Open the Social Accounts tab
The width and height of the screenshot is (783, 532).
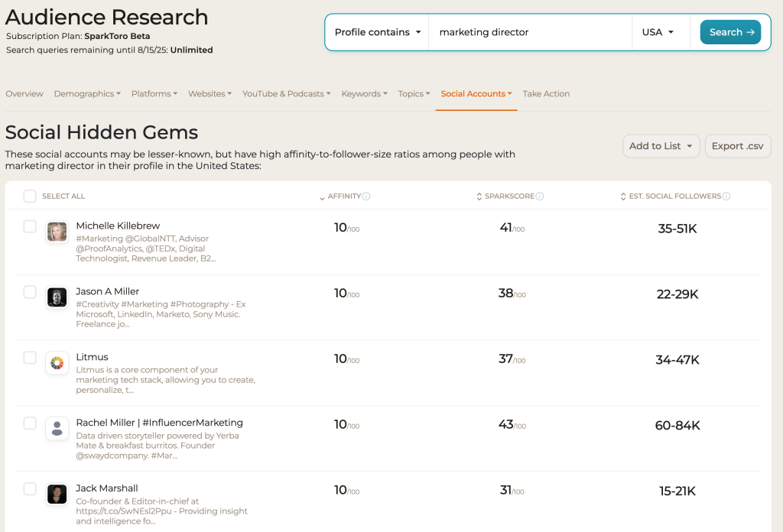coord(476,94)
